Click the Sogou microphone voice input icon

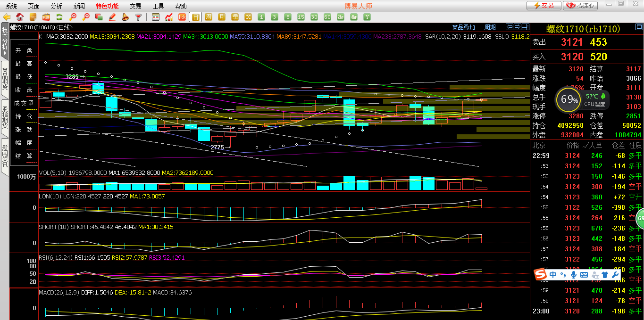(x=573, y=275)
